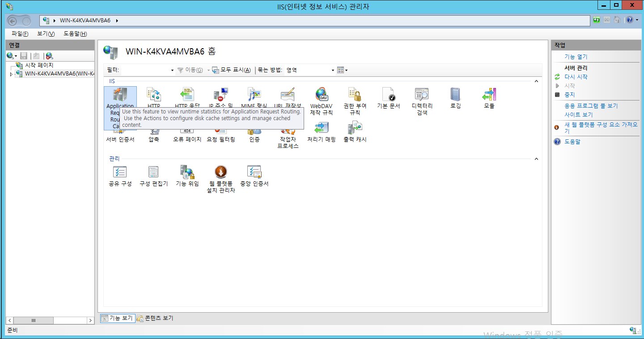Viewport: 644px width, 339px height.
Task: Click inside the 필터 text field
Action: (145, 70)
